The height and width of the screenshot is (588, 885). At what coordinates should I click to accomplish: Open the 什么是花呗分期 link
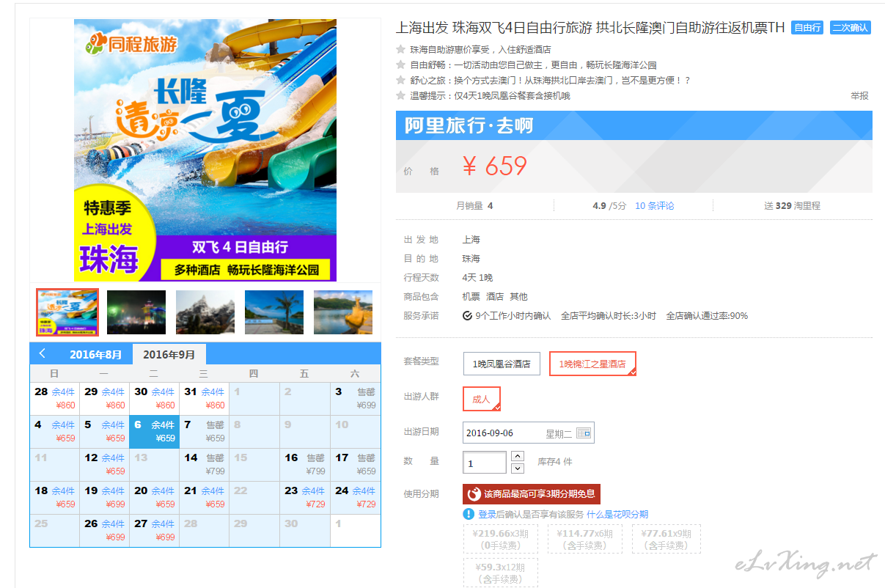coord(617,515)
